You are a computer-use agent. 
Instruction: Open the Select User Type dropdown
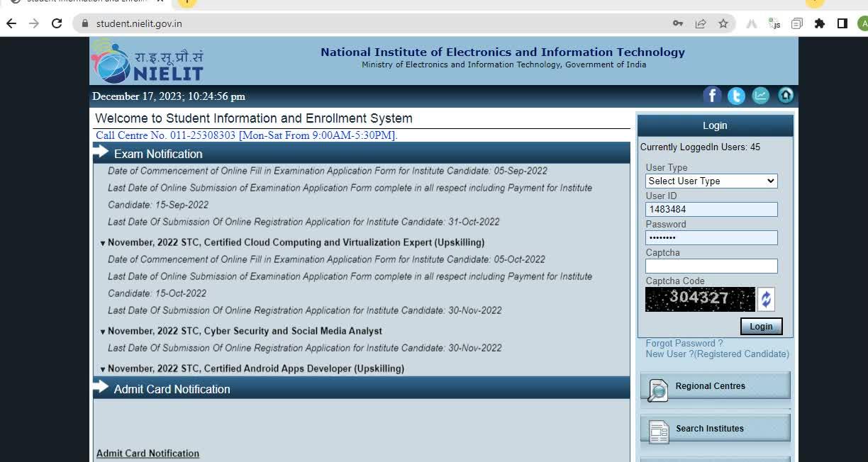711,181
